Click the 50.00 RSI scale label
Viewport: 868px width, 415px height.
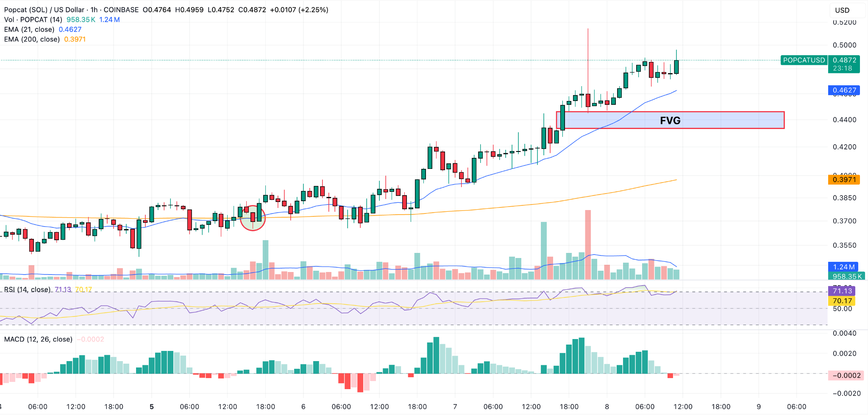tap(843, 309)
